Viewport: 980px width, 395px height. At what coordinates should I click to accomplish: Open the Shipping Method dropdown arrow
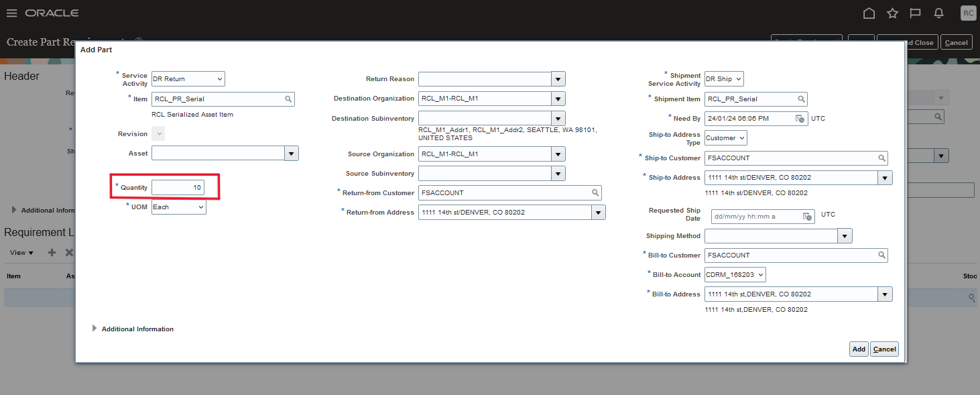845,236
